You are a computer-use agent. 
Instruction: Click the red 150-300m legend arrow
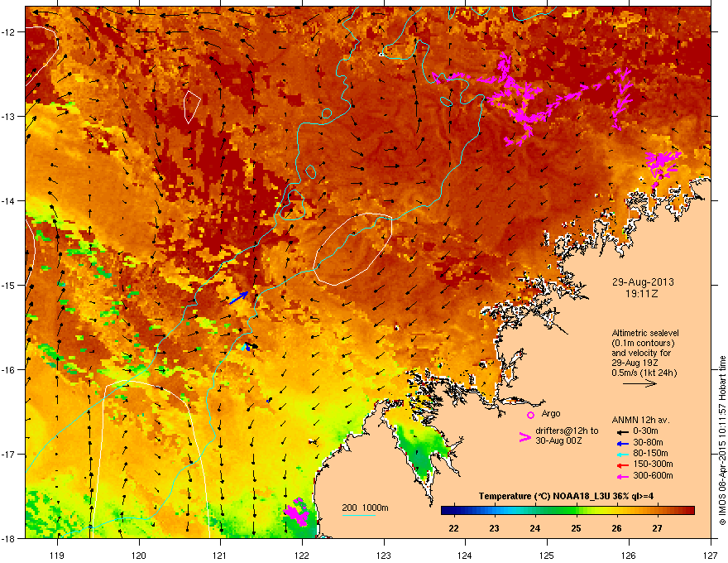(623, 465)
